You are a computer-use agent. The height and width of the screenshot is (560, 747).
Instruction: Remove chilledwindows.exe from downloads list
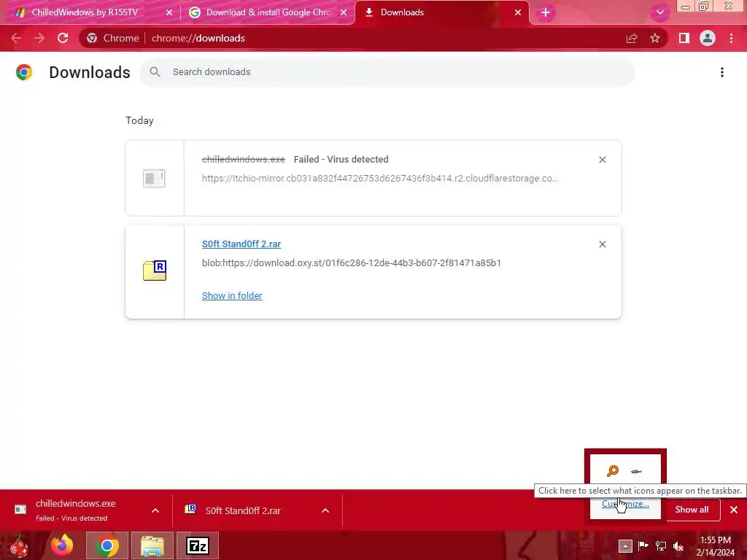coord(603,160)
